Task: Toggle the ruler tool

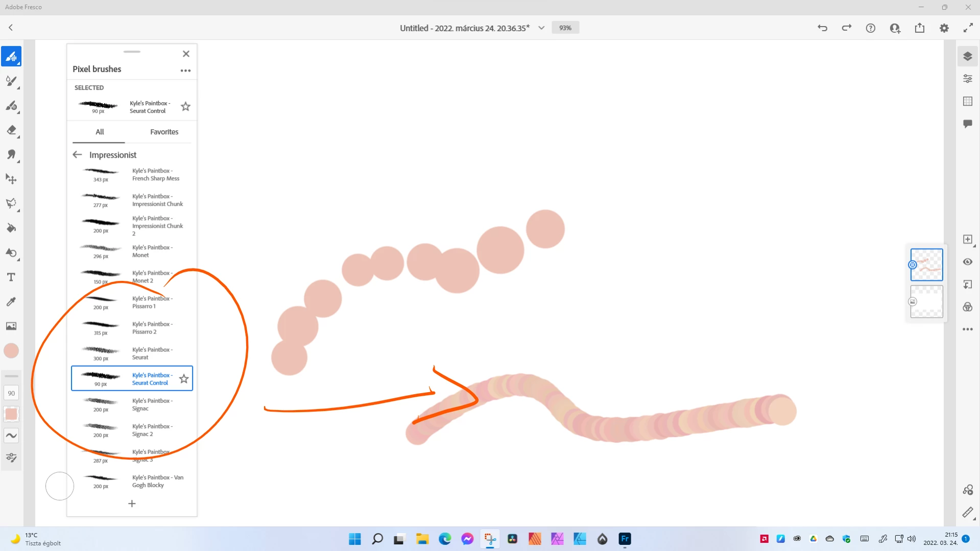Action: [x=968, y=513]
